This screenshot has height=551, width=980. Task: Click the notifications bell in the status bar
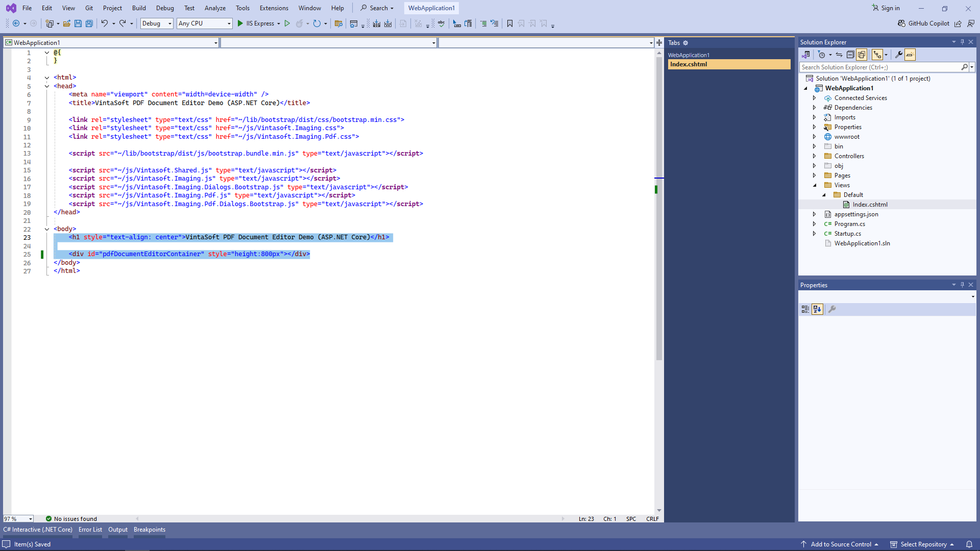point(969,544)
